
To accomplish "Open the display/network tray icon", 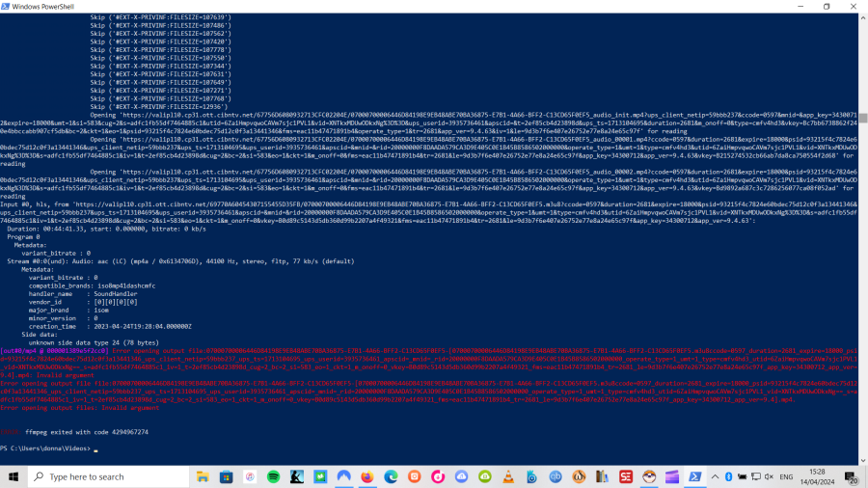I will 755,477.
